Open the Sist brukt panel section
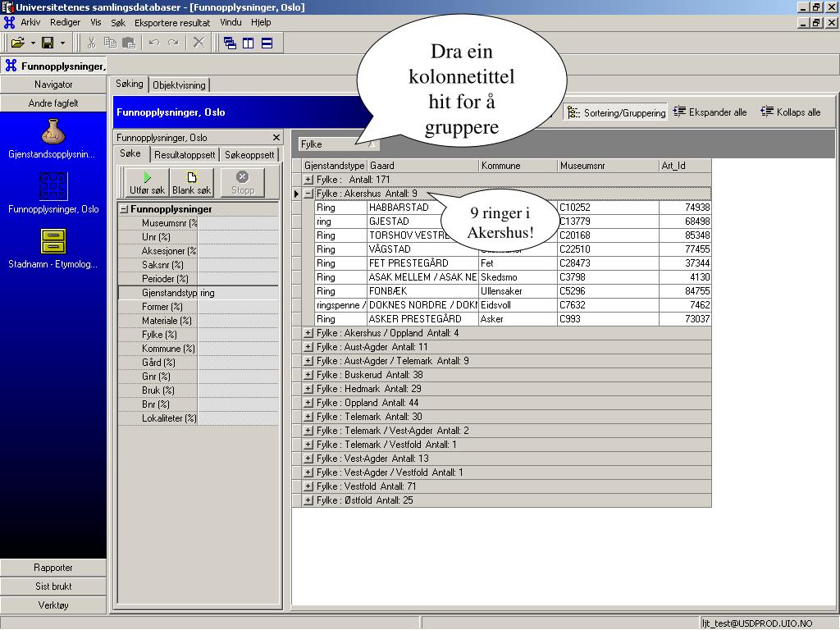 click(53, 586)
